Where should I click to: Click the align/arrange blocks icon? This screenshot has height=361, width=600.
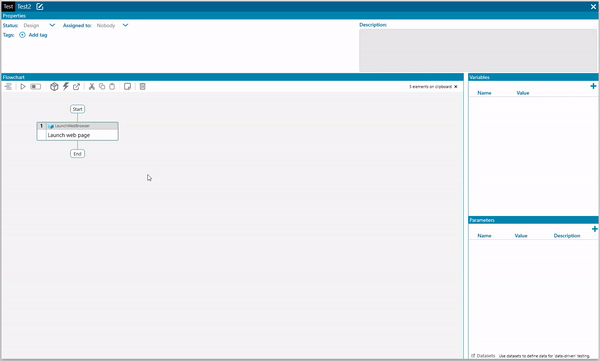8,87
